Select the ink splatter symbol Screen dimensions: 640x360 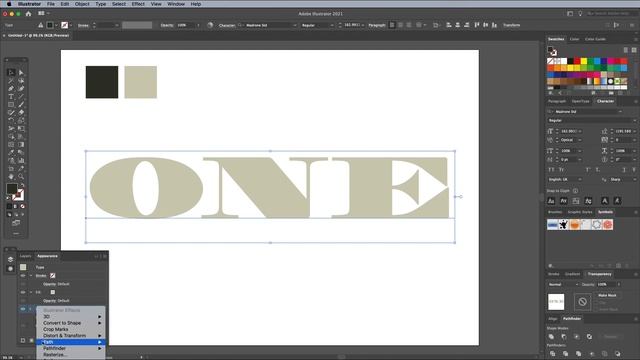point(564,224)
